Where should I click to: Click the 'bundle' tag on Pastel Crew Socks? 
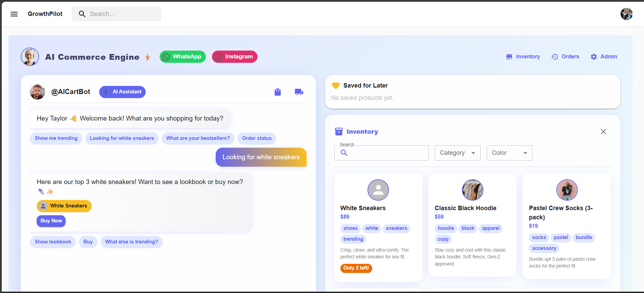584,238
